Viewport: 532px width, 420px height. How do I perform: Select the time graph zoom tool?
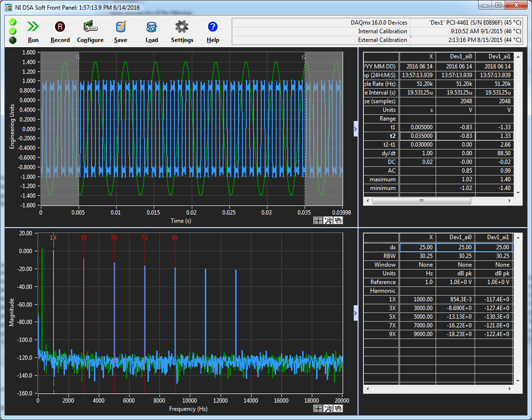pos(328,220)
